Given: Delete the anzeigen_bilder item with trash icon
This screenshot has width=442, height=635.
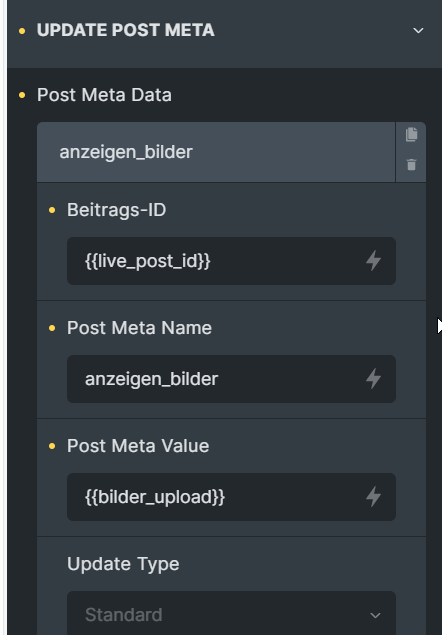Looking at the screenshot, I should 411,165.
